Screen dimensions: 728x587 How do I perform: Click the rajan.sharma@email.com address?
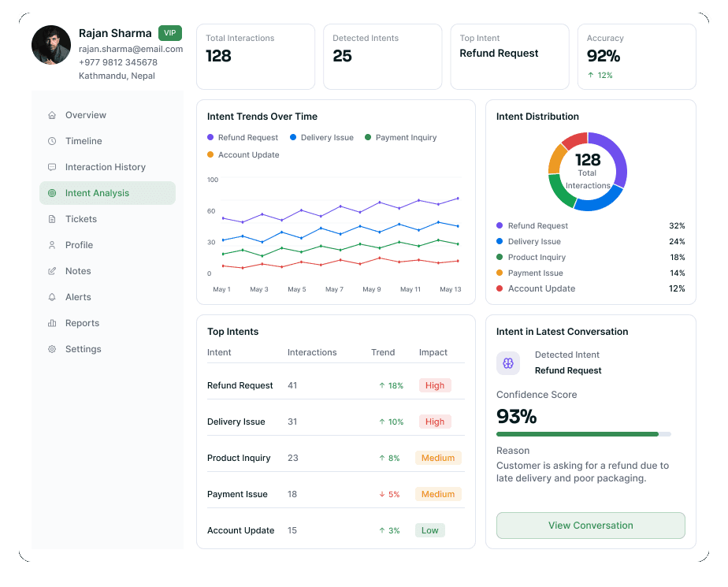click(131, 49)
